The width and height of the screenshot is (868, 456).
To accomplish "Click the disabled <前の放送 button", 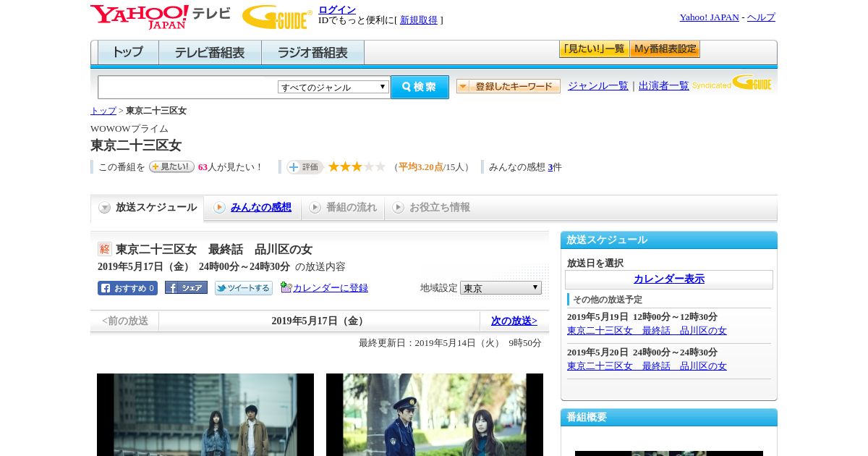I will coord(125,321).
